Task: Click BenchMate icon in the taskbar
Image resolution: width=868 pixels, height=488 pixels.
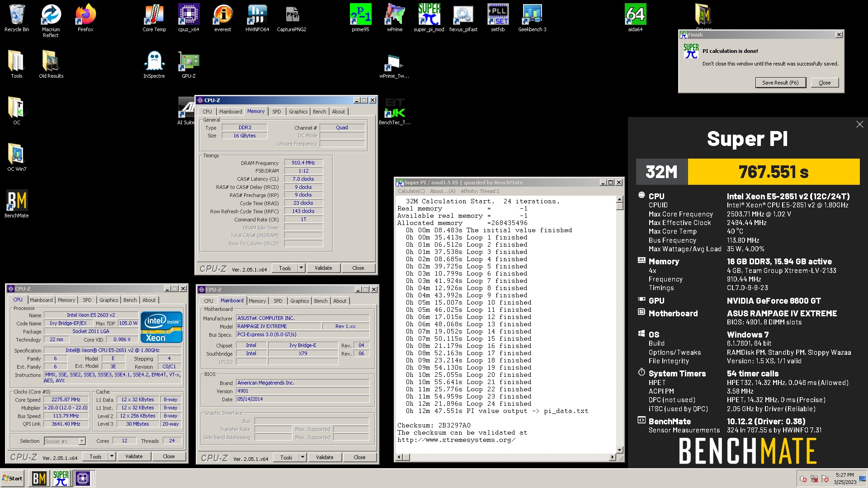Action: (39, 479)
